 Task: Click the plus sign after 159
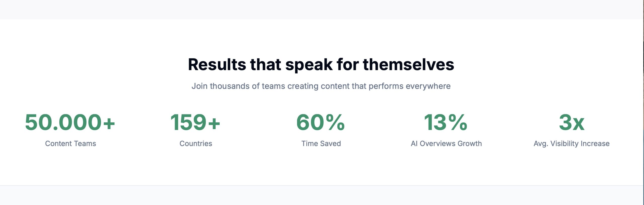coord(214,123)
